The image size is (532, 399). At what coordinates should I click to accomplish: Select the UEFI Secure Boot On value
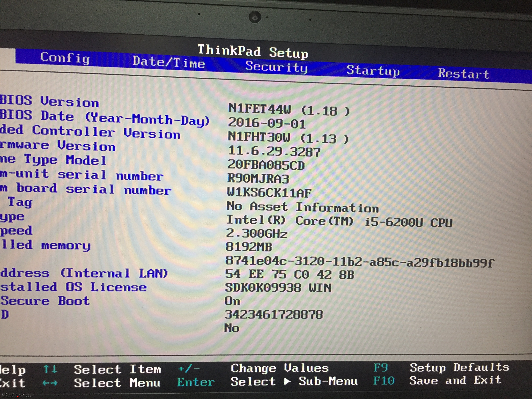click(232, 301)
